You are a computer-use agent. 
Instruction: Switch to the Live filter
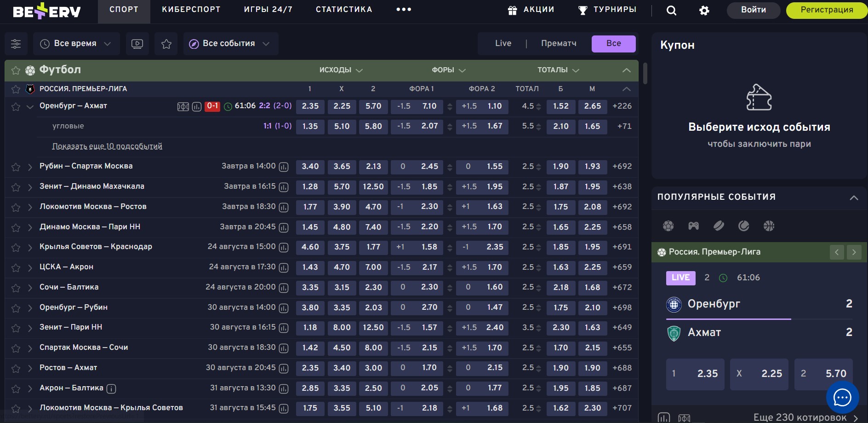503,43
